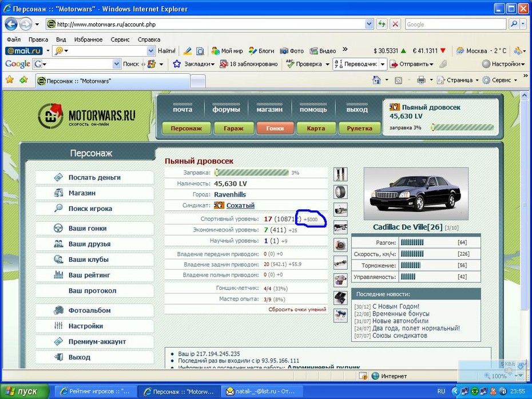Click the Гараж green button
Image resolution: width=532 pixels, height=399 pixels.
click(x=234, y=128)
